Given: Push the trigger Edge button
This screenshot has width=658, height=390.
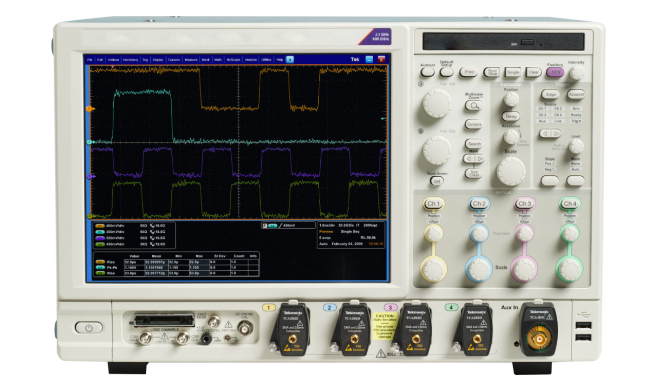Looking at the screenshot, I should [550, 94].
